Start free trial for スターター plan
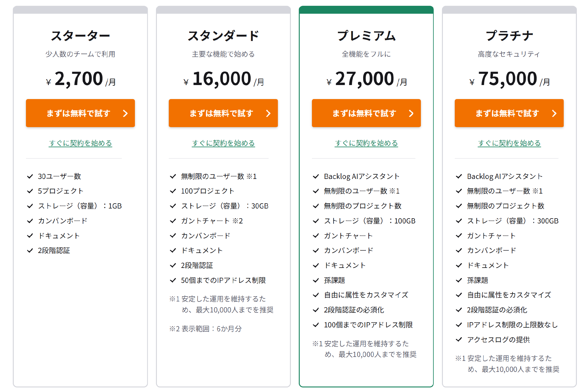Viewport: 586px width, 392px height. pyautogui.click(x=80, y=113)
